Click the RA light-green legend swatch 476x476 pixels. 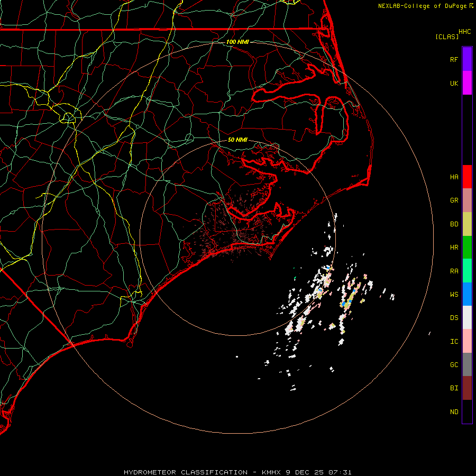coord(467,271)
